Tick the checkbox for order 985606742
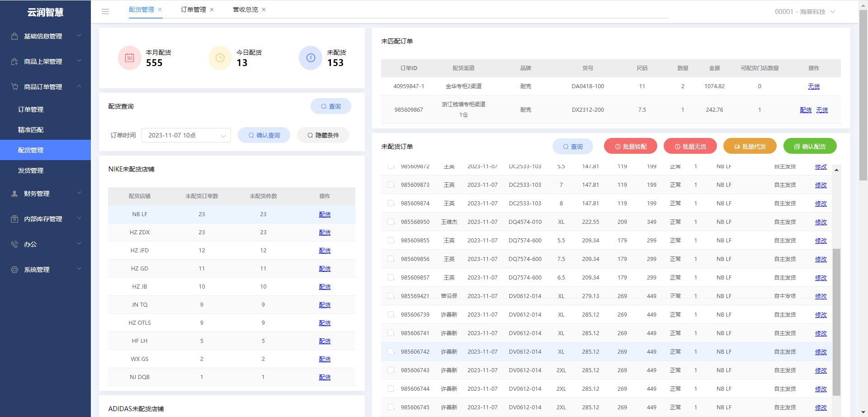The image size is (868, 417). click(391, 351)
